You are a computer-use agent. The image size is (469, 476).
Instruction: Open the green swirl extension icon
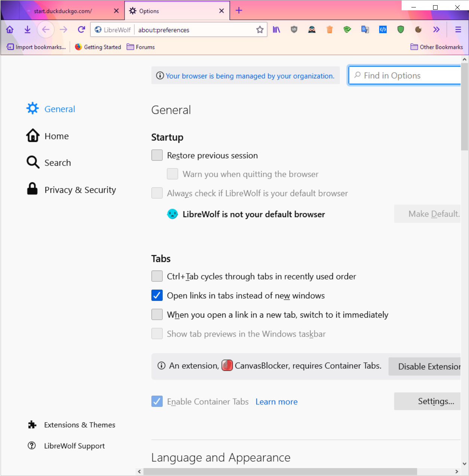[347, 30]
